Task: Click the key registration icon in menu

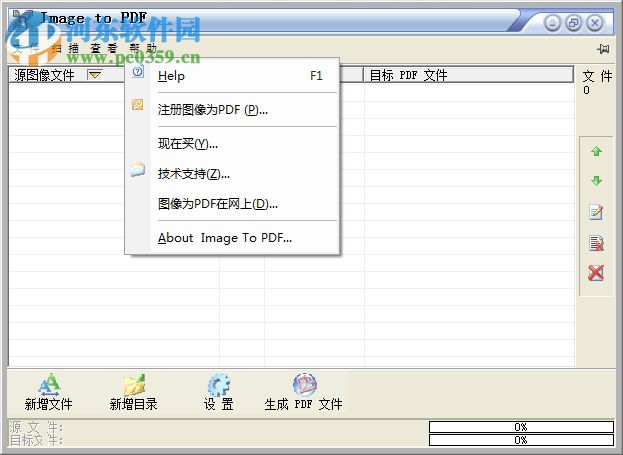Action: click(137, 105)
